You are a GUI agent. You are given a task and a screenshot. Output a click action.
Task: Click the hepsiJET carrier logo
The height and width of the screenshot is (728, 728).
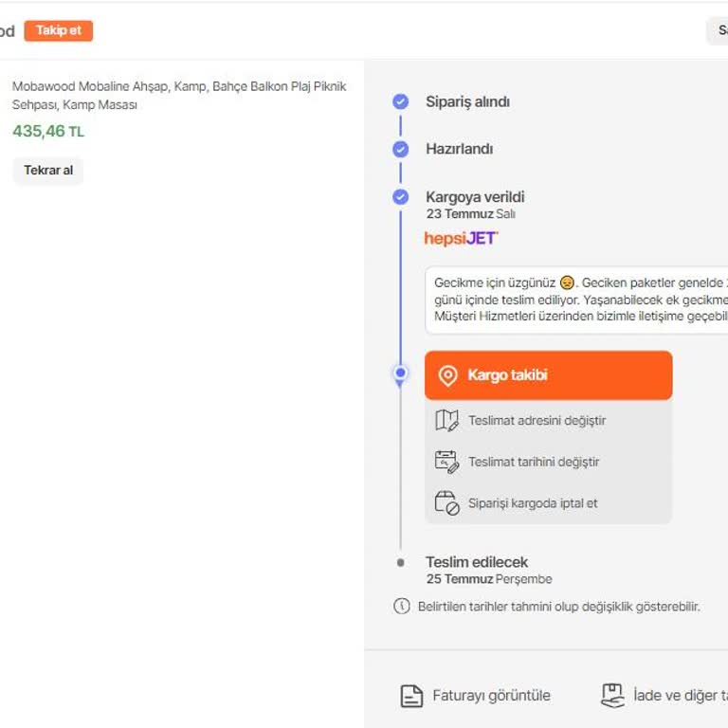(462, 238)
